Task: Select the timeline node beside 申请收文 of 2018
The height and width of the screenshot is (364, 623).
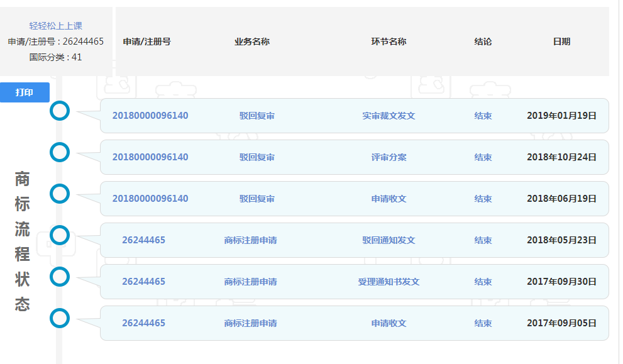Action: [x=60, y=194]
